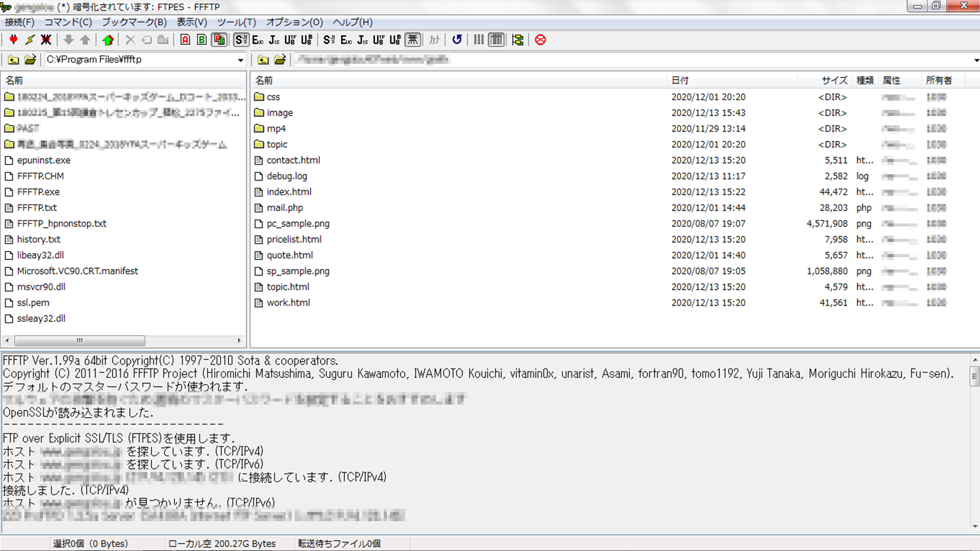Select the remote image folder
This screenshot has height=551, width=980.
[x=280, y=113]
